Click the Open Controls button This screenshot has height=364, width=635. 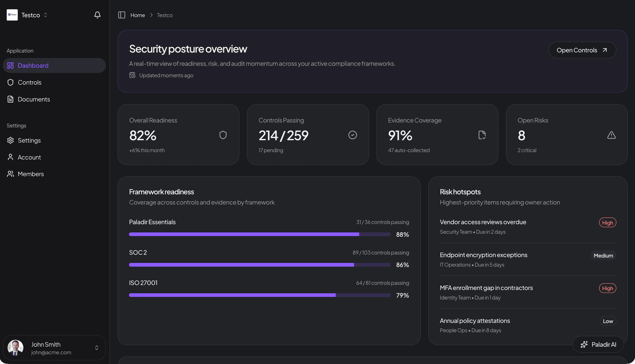[x=582, y=50]
